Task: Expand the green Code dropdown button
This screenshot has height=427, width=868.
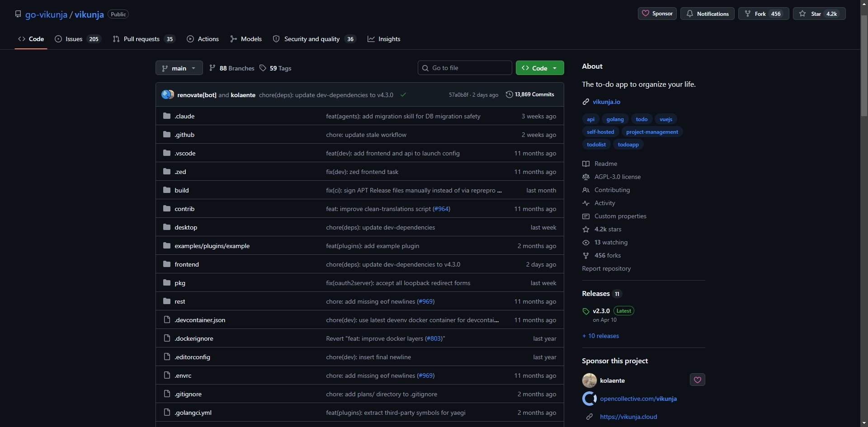Action: (x=540, y=68)
